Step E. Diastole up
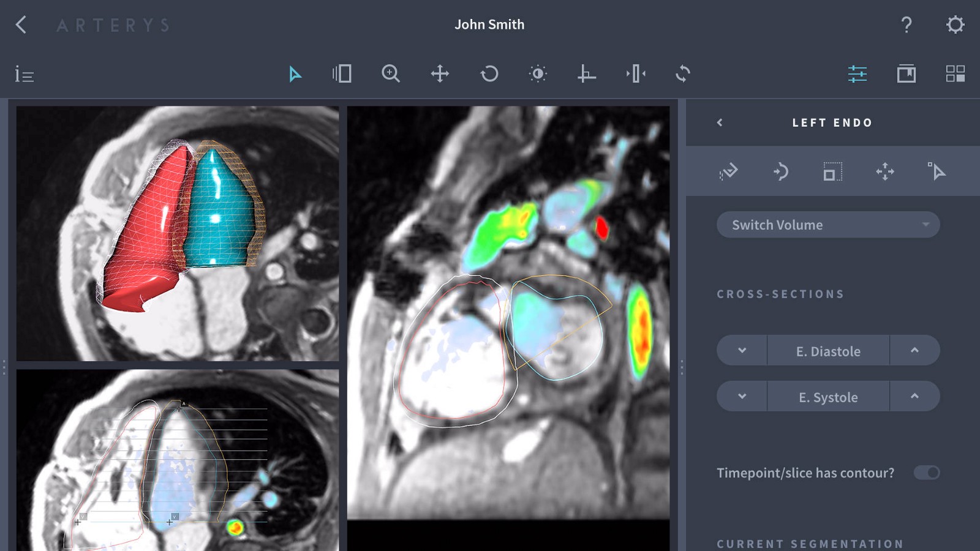The height and width of the screenshot is (551, 980). tap(914, 350)
